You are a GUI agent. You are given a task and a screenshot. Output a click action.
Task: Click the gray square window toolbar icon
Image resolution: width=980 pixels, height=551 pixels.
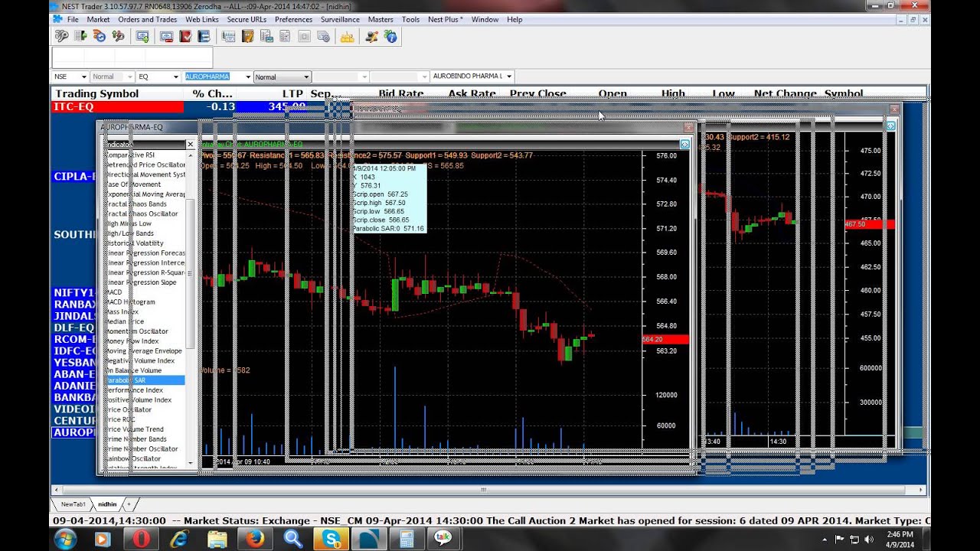tap(304, 36)
